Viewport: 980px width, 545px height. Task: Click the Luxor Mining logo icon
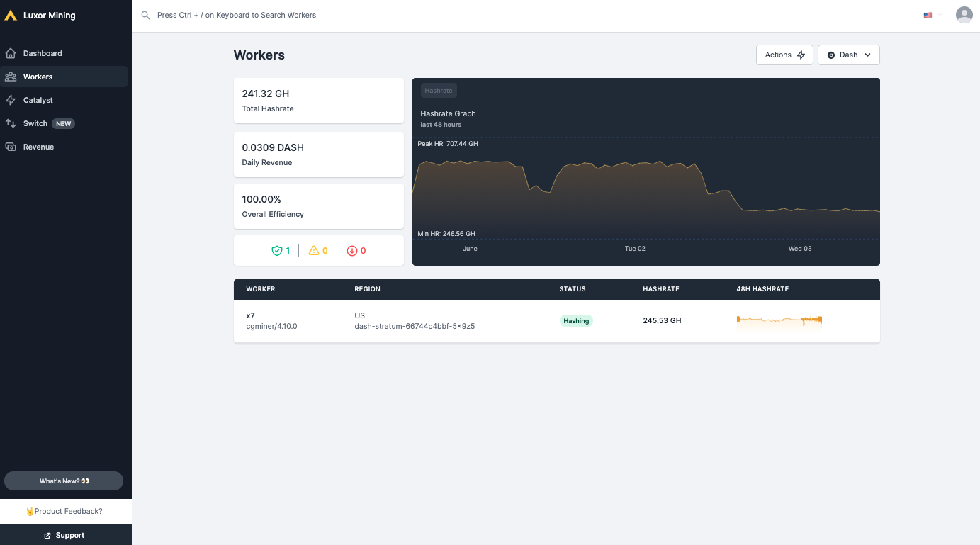tap(11, 16)
